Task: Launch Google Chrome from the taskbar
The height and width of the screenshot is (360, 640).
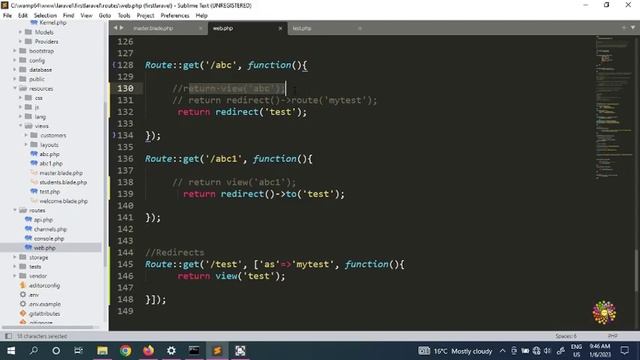Action: click(126, 351)
